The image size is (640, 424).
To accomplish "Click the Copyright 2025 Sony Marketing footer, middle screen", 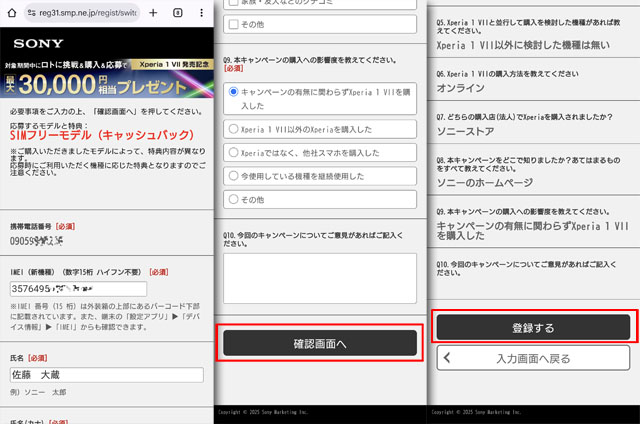I will point(263,412).
